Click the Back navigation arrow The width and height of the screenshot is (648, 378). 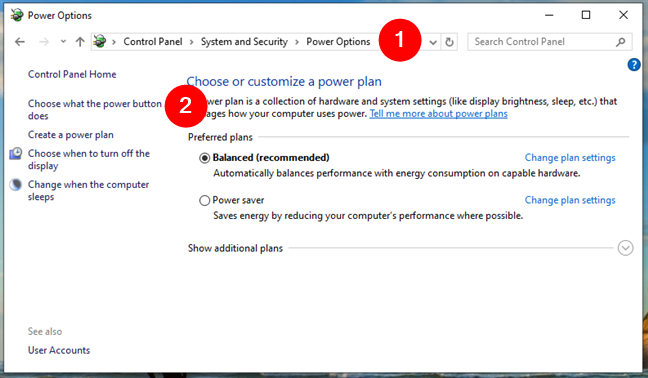point(20,42)
